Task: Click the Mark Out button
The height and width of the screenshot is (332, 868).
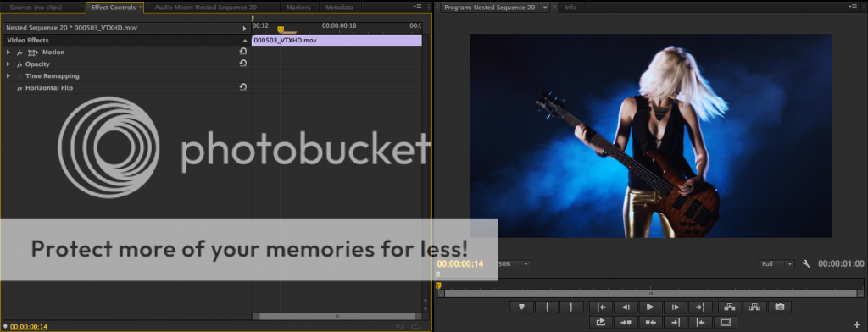Action: point(571,307)
